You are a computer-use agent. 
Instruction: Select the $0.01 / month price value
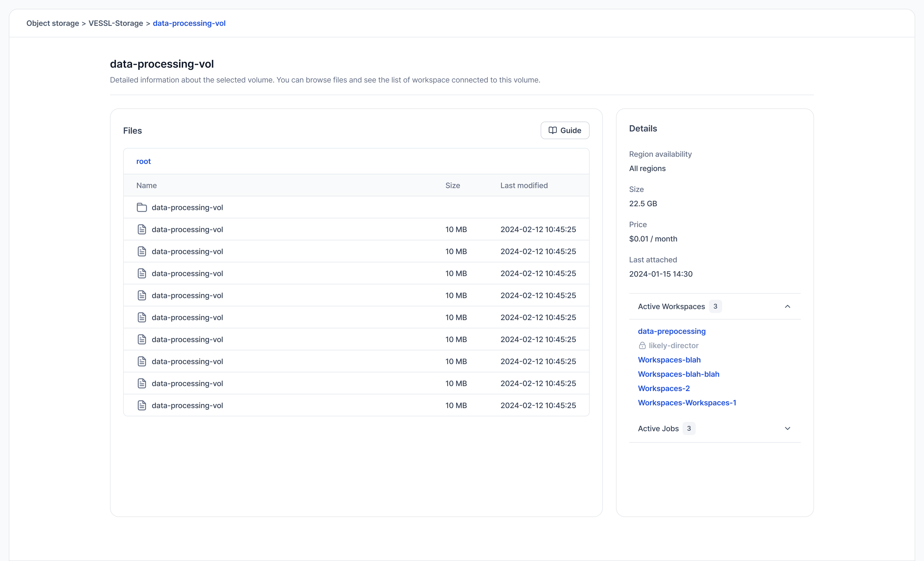653,239
